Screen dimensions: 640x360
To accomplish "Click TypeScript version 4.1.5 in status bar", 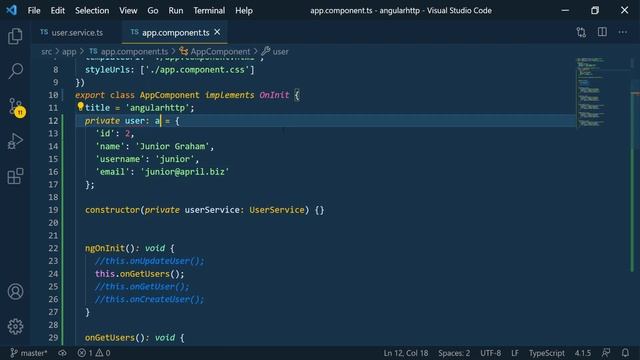I will pyautogui.click(x=582, y=353).
